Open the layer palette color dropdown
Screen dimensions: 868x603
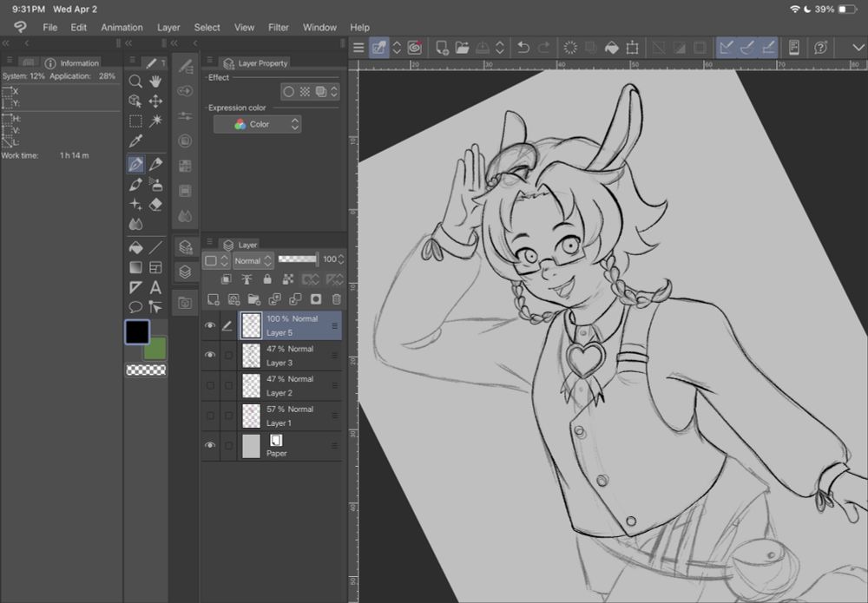(216, 260)
